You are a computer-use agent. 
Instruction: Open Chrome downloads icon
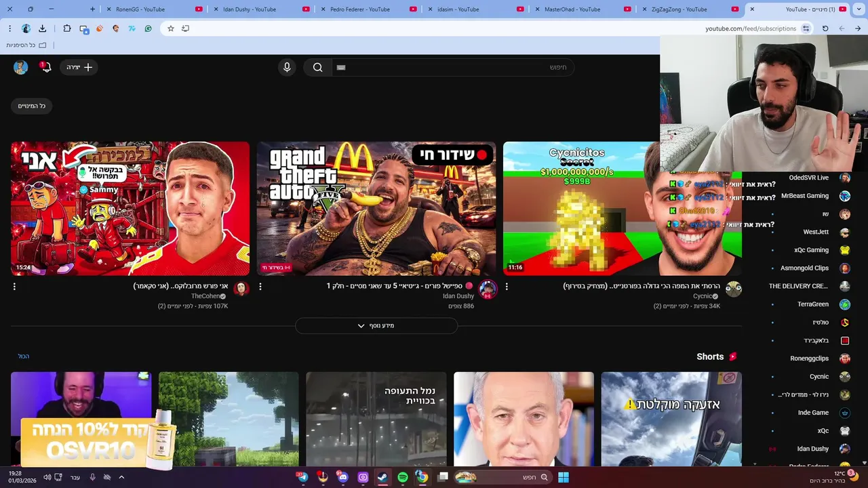[42, 28]
